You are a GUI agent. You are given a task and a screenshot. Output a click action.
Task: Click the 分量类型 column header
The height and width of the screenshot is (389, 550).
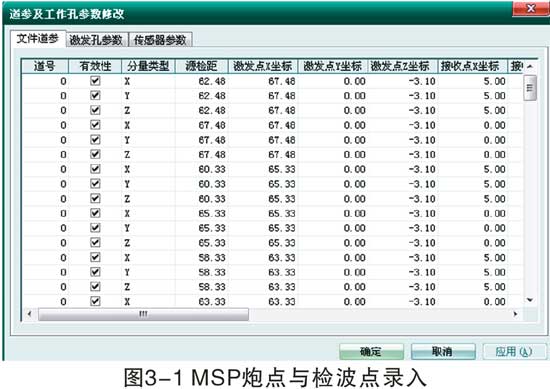pos(148,66)
